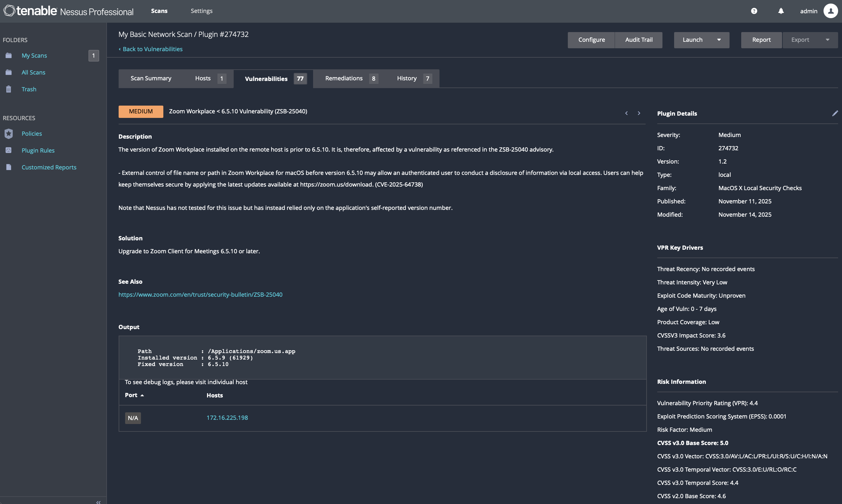Click the My Scans folder icon
The width and height of the screenshot is (842, 504).
pyautogui.click(x=8, y=55)
